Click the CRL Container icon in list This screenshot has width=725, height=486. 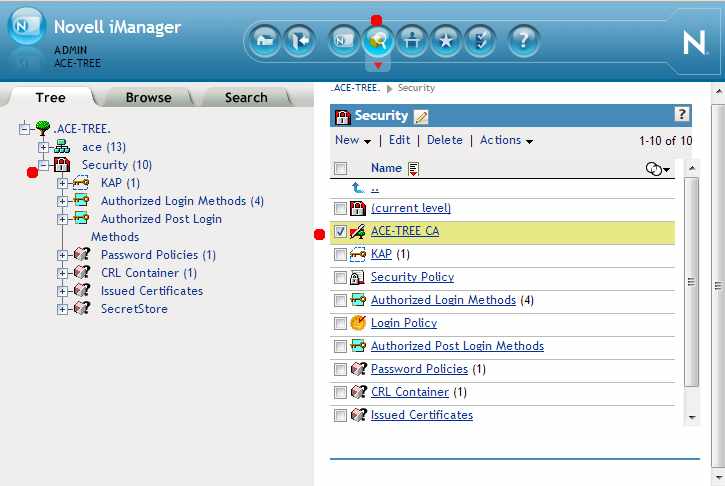point(358,392)
